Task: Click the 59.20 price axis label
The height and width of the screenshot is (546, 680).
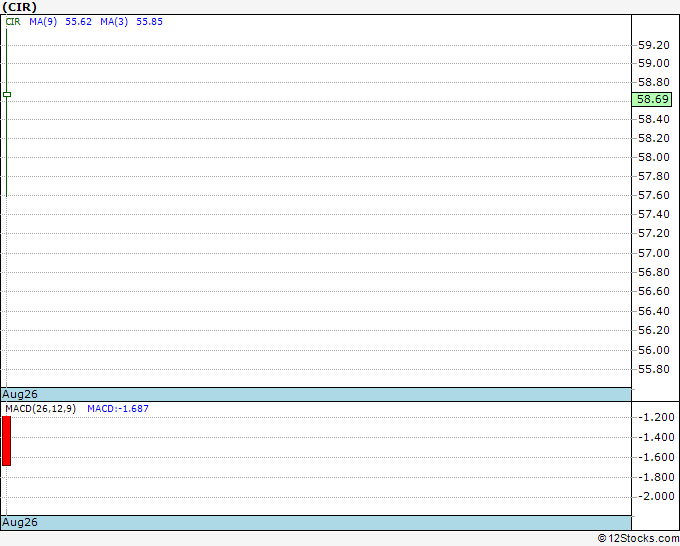Action: (x=654, y=45)
